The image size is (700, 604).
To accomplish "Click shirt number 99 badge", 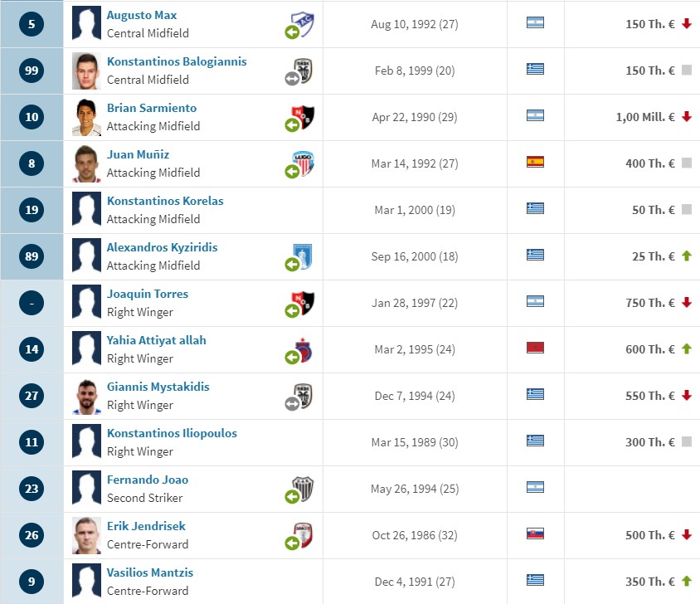I will pos(32,71).
